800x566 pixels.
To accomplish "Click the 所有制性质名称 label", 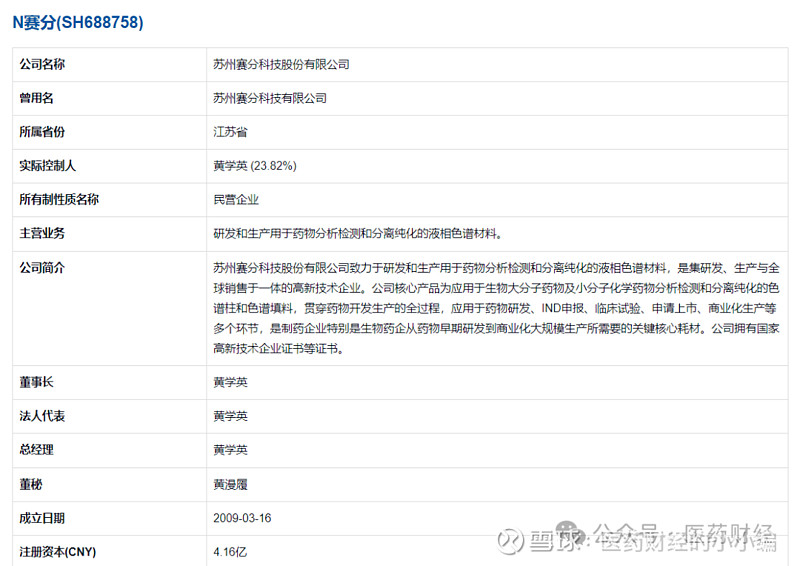I will [59, 199].
